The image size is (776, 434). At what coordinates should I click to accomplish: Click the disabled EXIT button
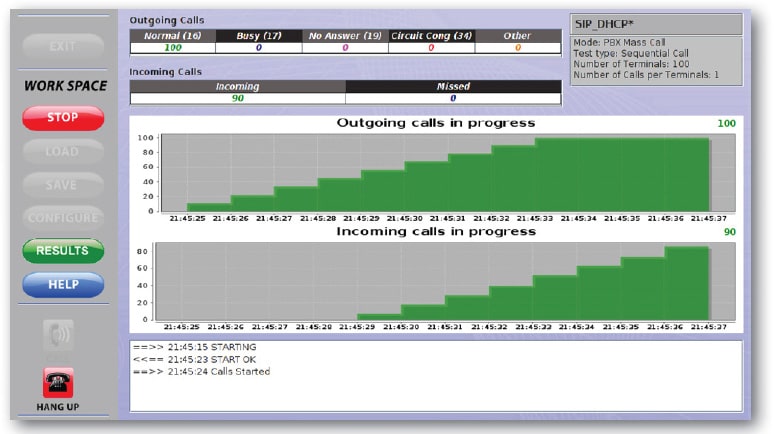pyautogui.click(x=63, y=46)
